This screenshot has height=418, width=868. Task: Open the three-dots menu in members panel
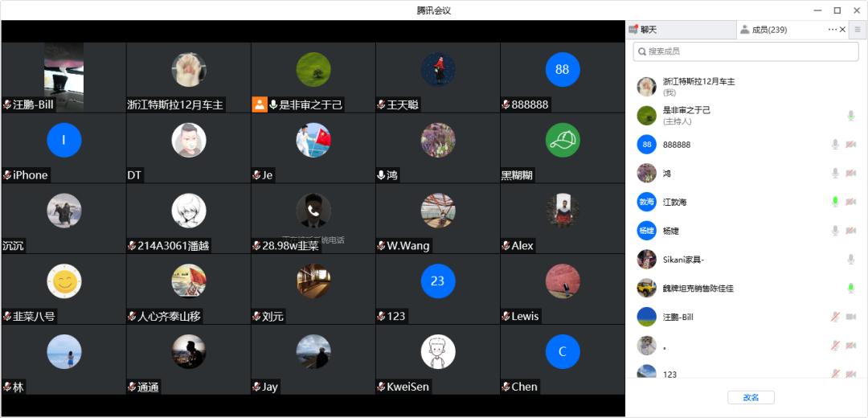tap(833, 30)
